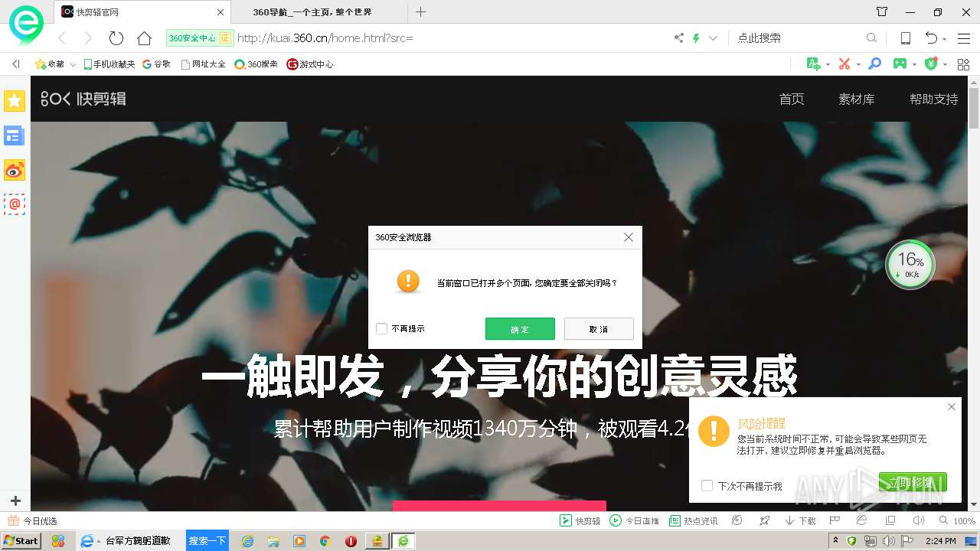The image size is (980, 551).
Task: Click the share icon in address bar
Action: pos(678,37)
